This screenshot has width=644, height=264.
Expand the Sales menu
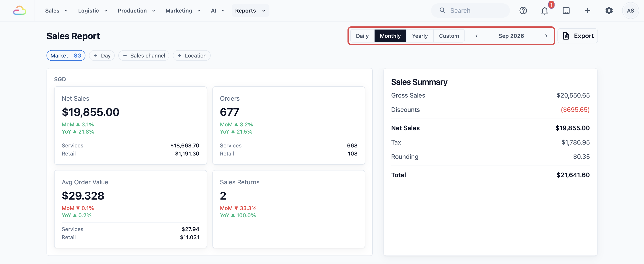point(57,11)
